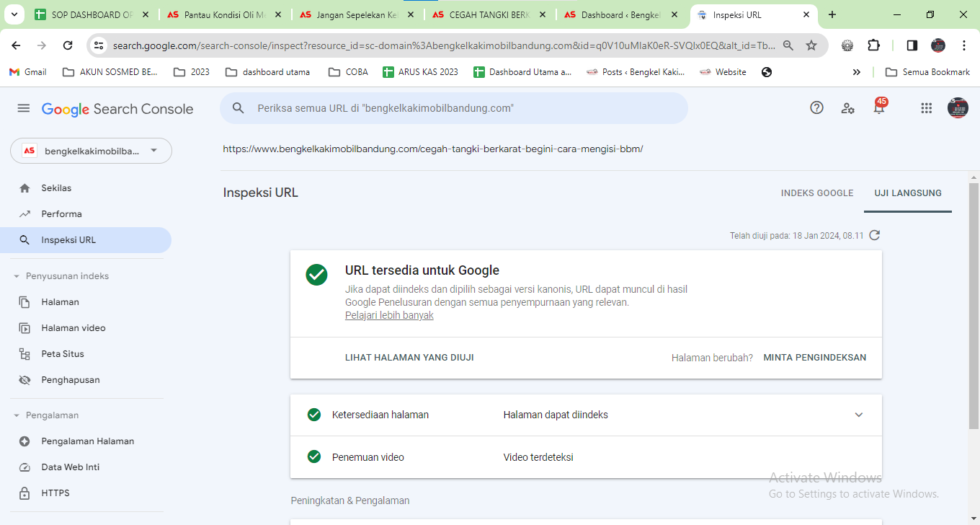Screen dimensions: 980x525
Task: Switch to Dashboard Bengkel browser tab
Action: tap(622, 14)
